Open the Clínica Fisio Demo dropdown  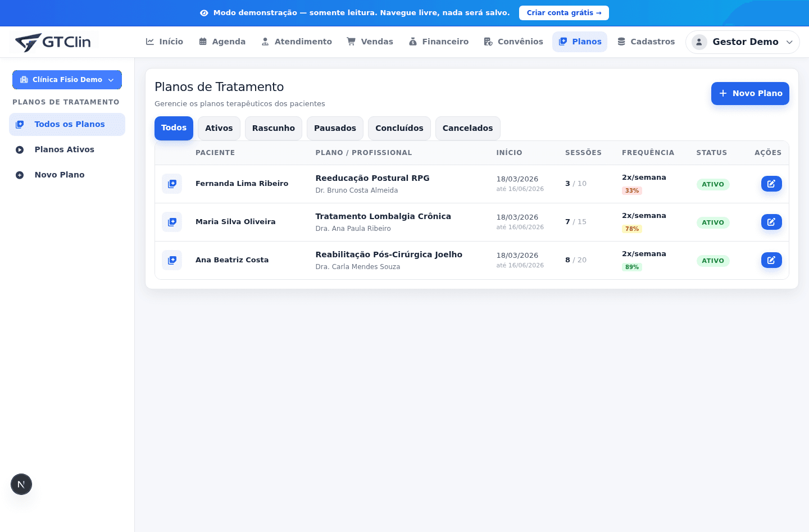click(x=67, y=80)
